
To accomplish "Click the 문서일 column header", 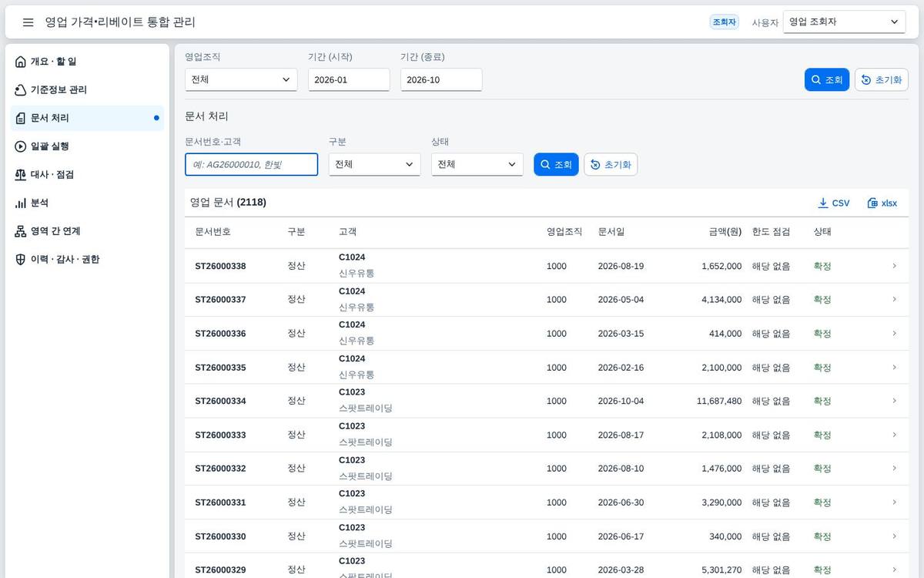I will tap(611, 231).
